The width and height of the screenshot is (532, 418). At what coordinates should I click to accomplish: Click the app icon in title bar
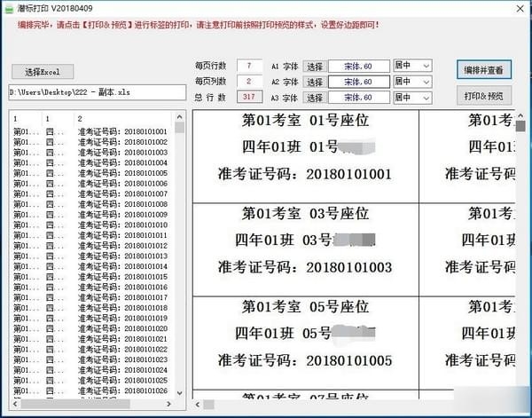coord(9,9)
